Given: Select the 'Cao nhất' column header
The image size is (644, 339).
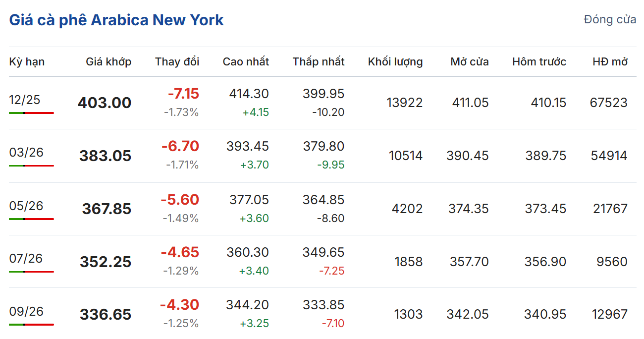Looking at the screenshot, I should coord(246,62).
